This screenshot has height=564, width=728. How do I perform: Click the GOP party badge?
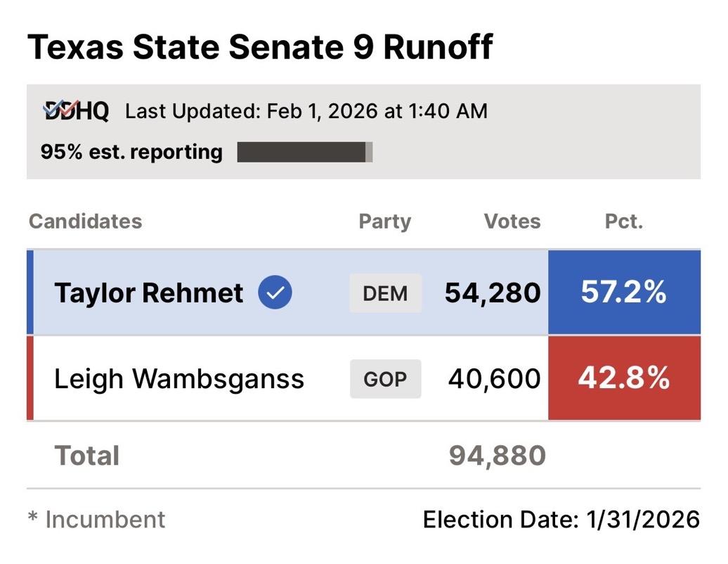pyautogui.click(x=386, y=379)
